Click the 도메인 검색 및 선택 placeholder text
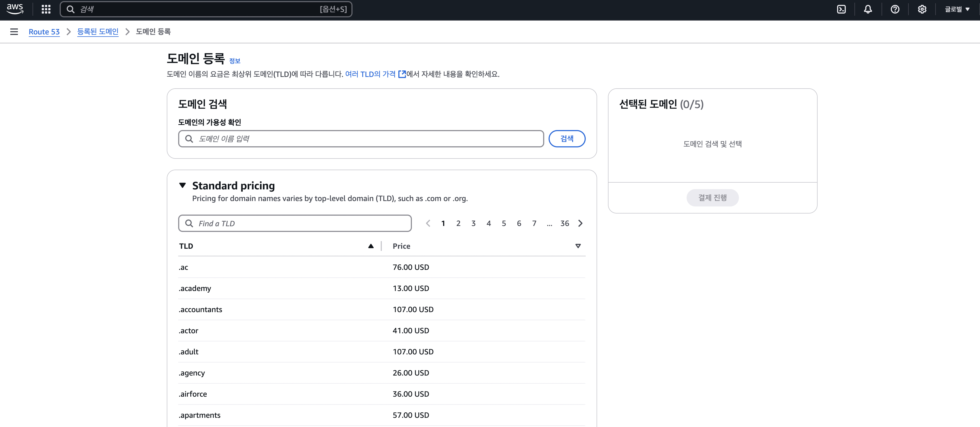 [x=712, y=144]
